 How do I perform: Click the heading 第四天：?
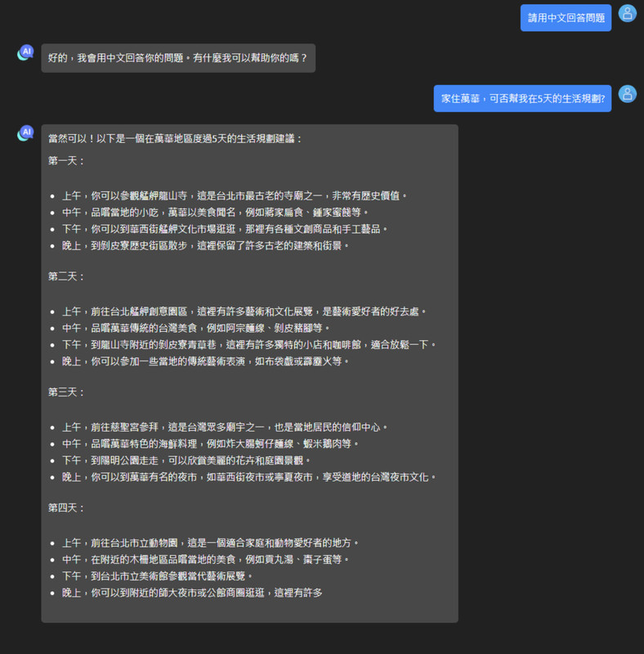click(x=66, y=508)
